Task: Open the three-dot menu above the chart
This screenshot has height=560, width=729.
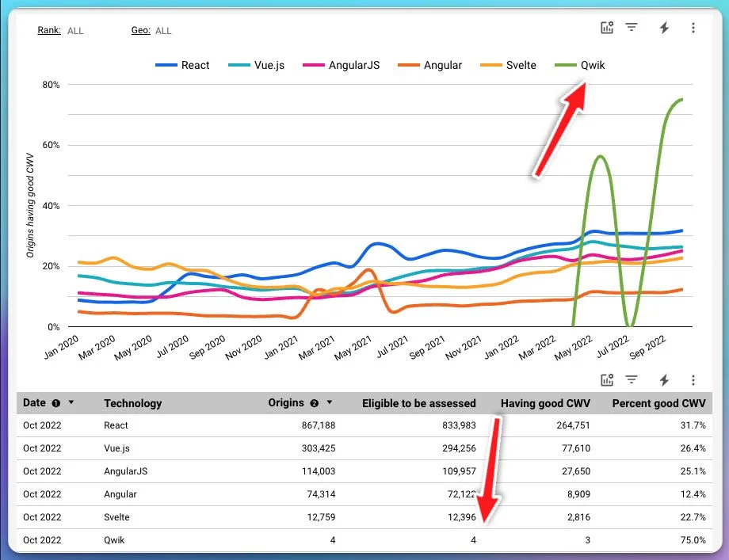Action: click(693, 28)
